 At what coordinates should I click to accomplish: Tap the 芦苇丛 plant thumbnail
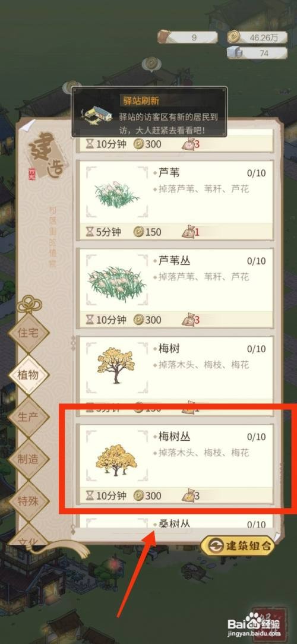116,280
